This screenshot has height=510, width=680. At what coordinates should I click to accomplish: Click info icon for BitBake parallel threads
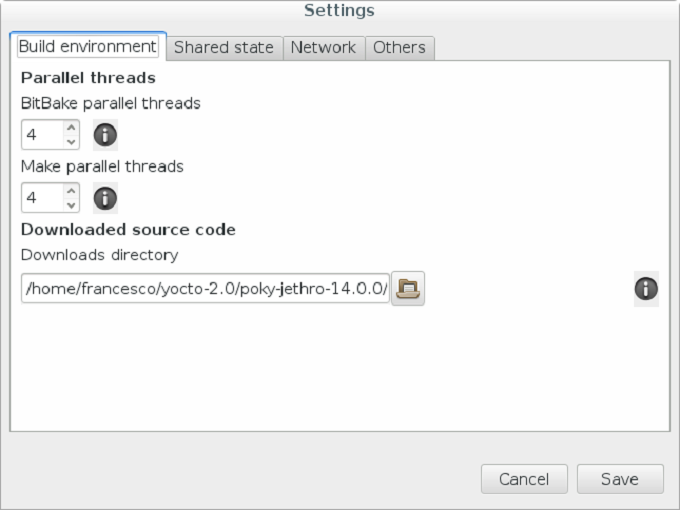[105, 134]
